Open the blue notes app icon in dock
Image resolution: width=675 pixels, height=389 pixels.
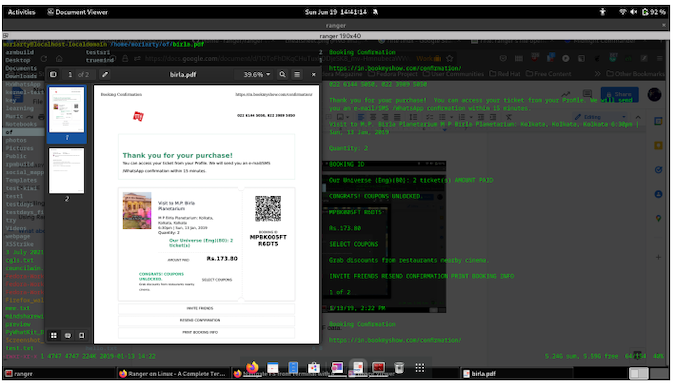tap(293, 367)
